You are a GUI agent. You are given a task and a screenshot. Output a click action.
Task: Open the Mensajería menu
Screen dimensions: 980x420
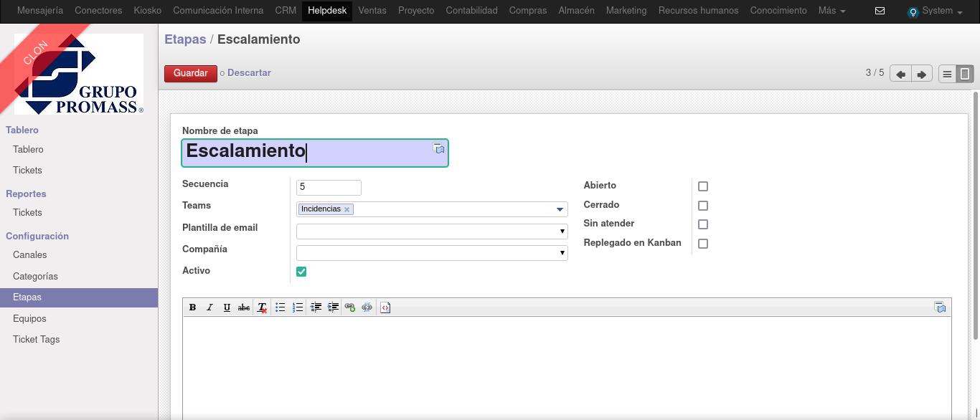[x=40, y=11]
